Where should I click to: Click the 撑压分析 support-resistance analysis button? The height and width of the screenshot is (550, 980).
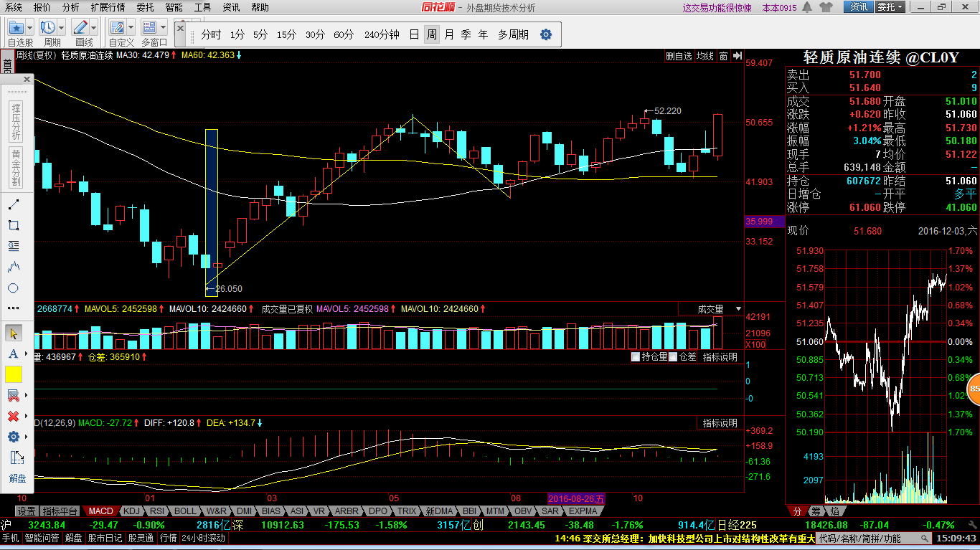(x=16, y=121)
